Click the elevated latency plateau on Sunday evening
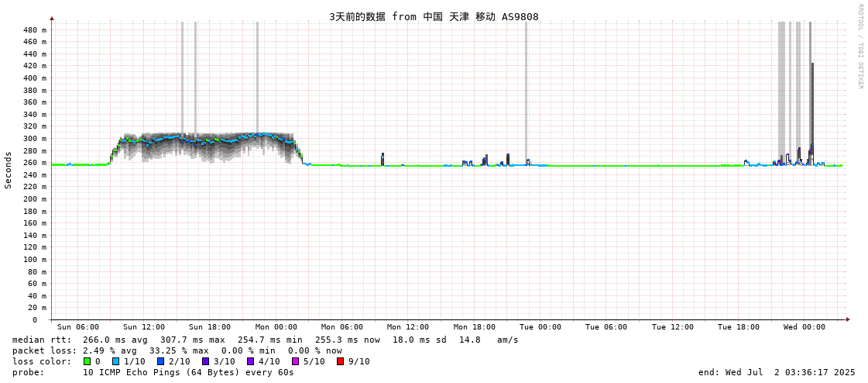Viewport: 868px width, 383px height. (x=205, y=147)
